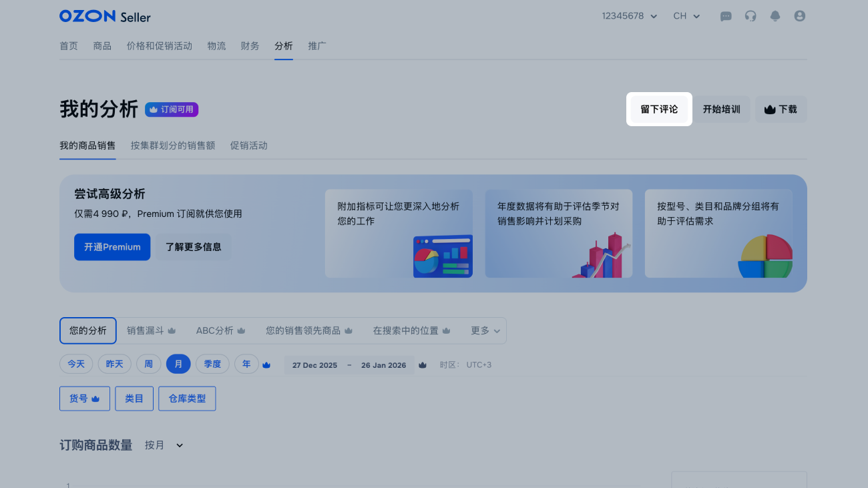868x488 pixels.
Task: Select the 周 period chip
Action: point(148,364)
